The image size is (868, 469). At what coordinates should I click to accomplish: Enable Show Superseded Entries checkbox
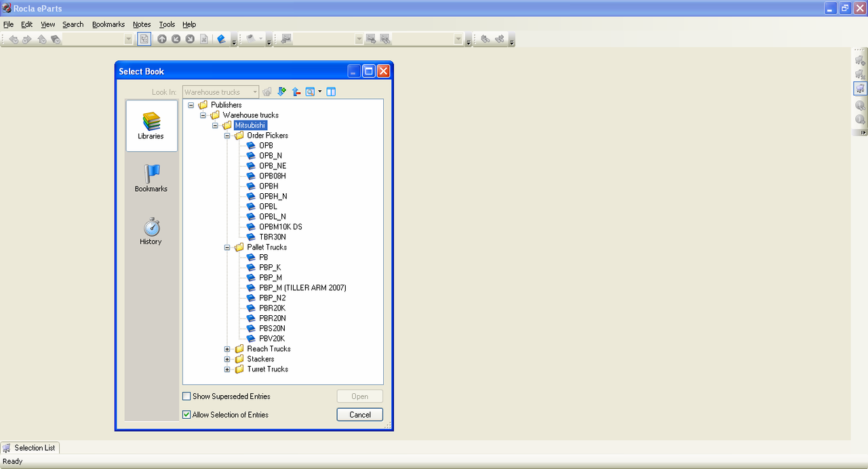pos(186,396)
